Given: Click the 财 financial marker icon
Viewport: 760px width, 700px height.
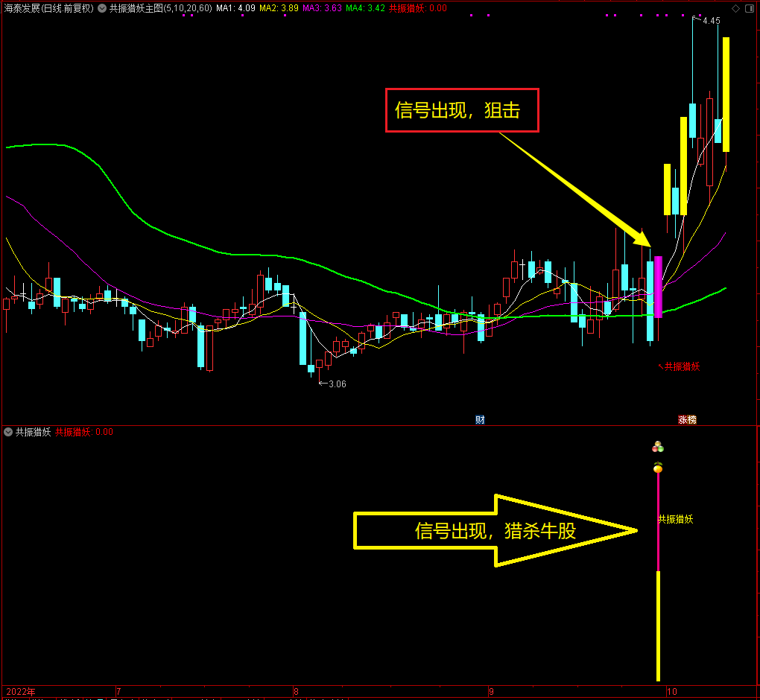Looking at the screenshot, I should tap(480, 419).
